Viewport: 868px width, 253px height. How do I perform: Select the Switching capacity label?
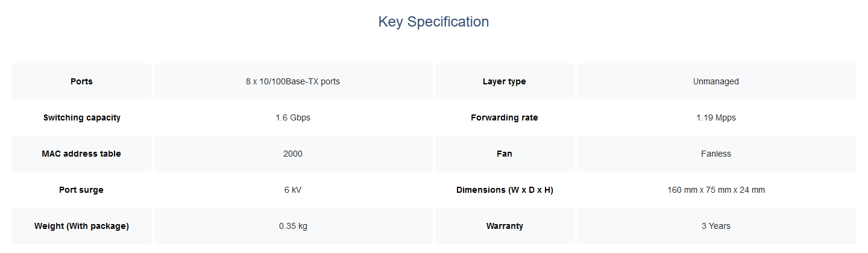click(x=81, y=117)
